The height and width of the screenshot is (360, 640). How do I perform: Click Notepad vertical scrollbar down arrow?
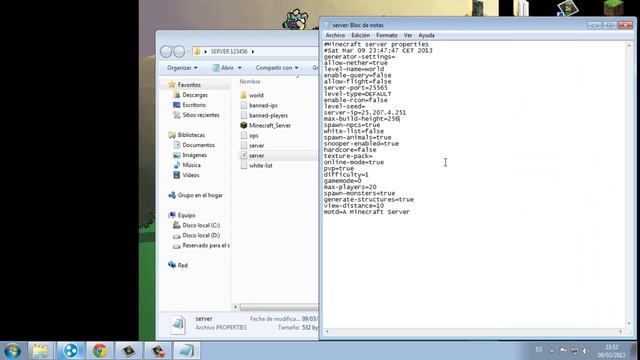tap(629, 324)
